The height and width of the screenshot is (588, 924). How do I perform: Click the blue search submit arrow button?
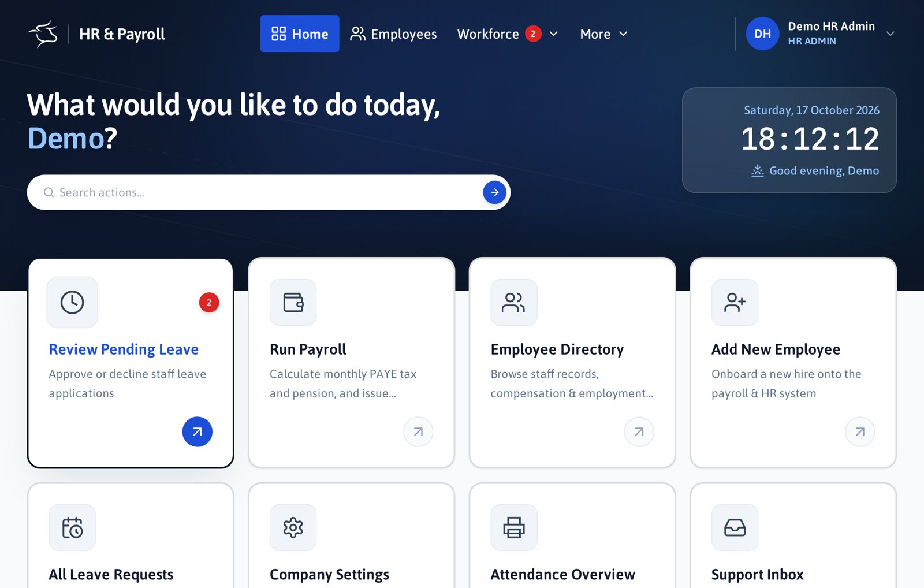tap(494, 192)
